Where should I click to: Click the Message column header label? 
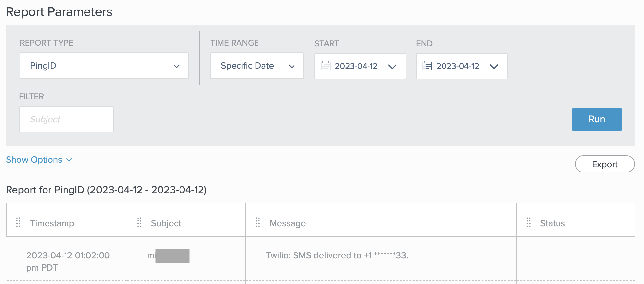click(x=287, y=223)
